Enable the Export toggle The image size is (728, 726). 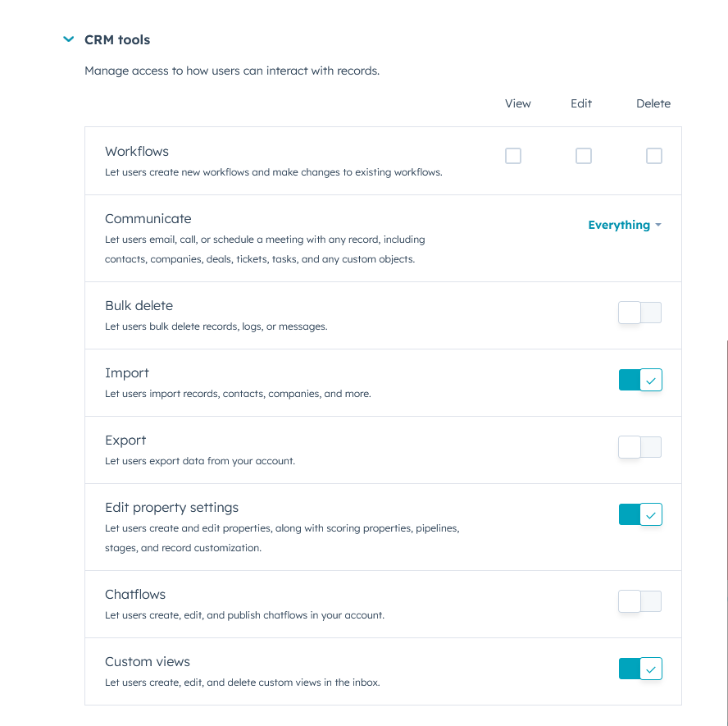pos(639,447)
